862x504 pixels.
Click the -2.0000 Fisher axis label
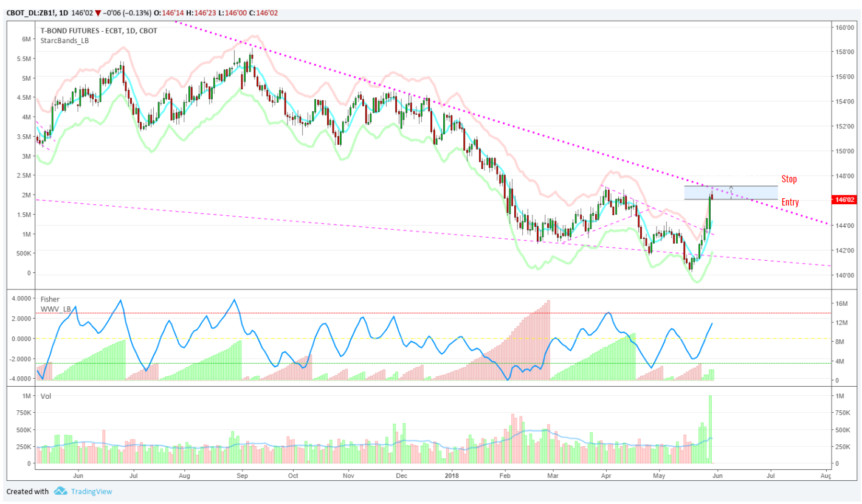pos(19,359)
